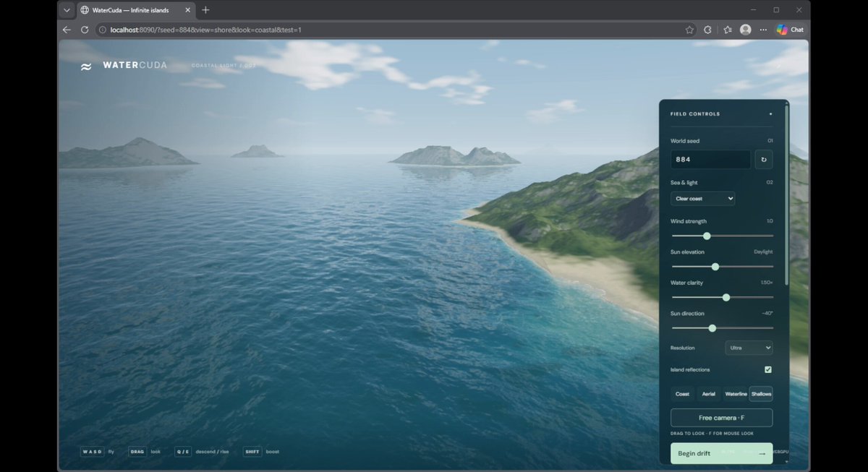Screen dimensions: 868x472
Task: Select the Aerial camera preset
Action: coord(708,394)
